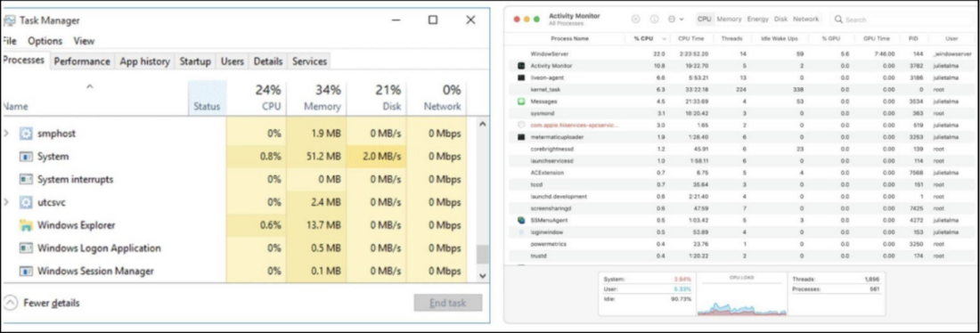Image resolution: width=980 pixels, height=333 pixels.
Task: Select the Services tab
Action: pyautogui.click(x=310, y=61)
